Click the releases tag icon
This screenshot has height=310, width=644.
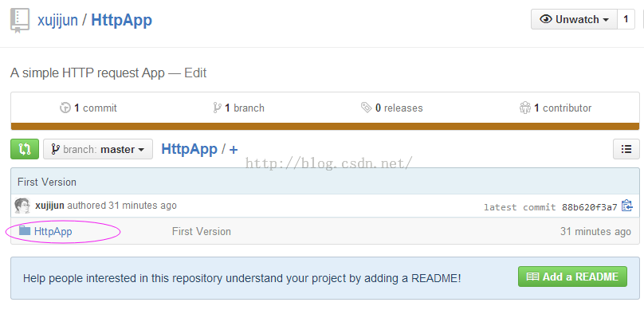(367, 108)
